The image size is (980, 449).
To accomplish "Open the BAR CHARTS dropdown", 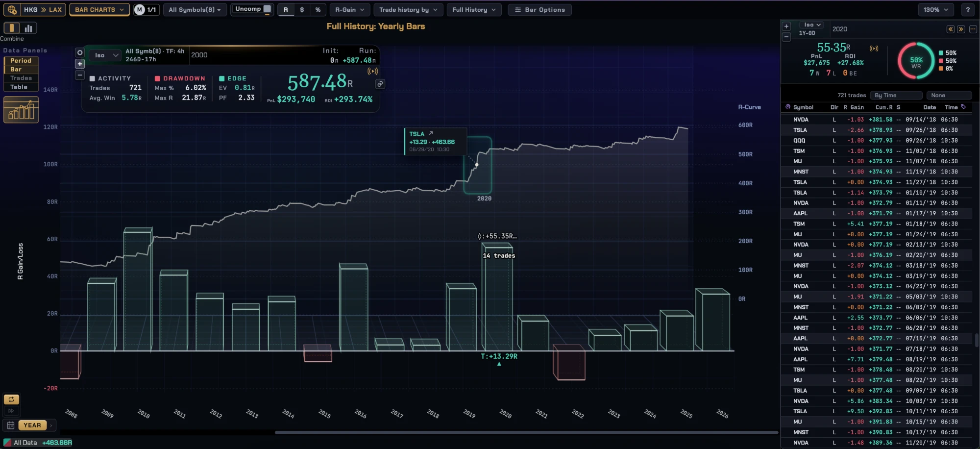I will coord(99,10).
